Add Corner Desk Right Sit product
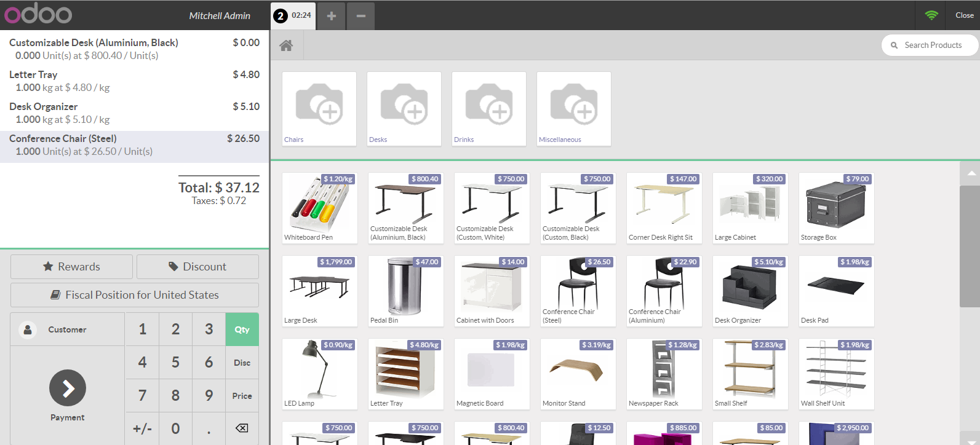 click(664, 208)
